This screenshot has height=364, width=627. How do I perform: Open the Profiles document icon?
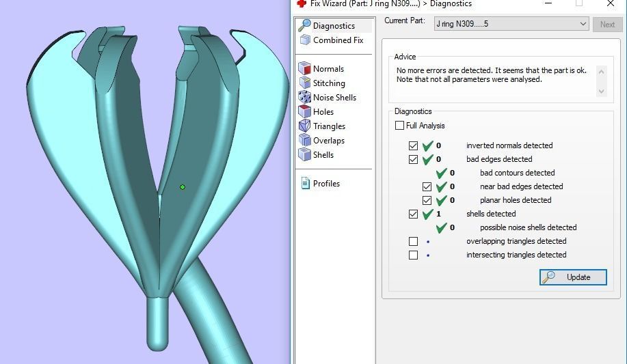coord(306,184)
